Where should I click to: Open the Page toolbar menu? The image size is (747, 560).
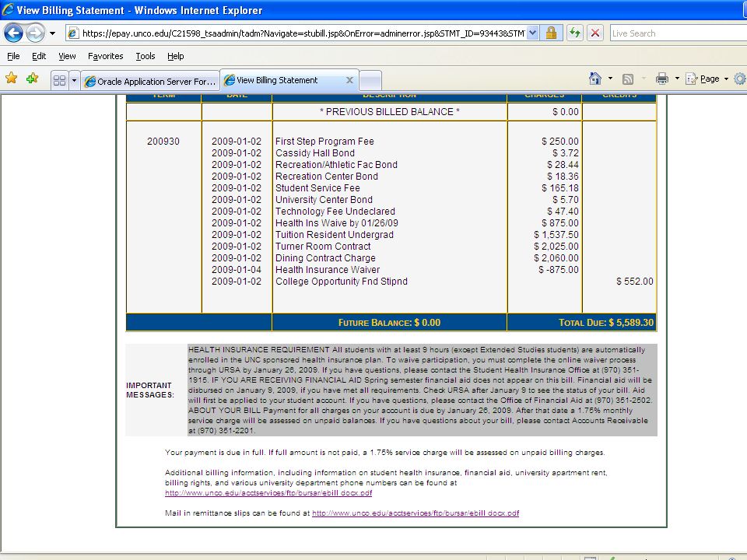click(x=707, y=79)
